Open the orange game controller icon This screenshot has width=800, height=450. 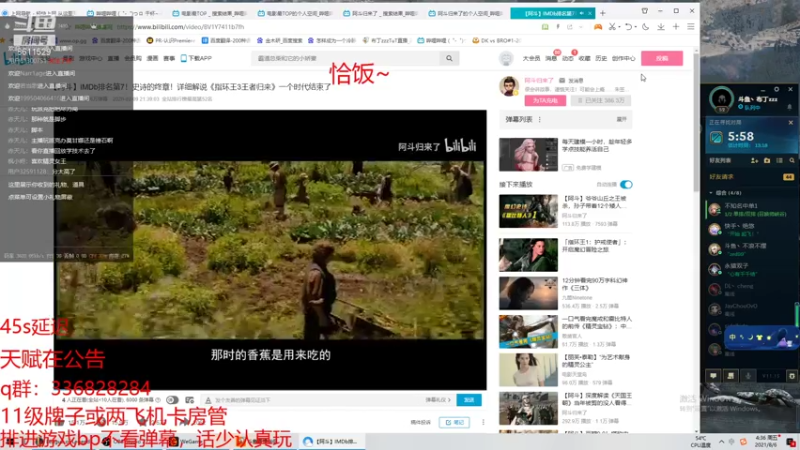point(597,27)
